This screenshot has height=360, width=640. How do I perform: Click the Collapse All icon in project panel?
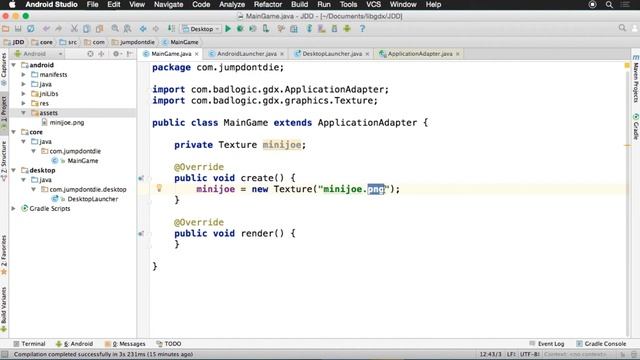point(101,53)
